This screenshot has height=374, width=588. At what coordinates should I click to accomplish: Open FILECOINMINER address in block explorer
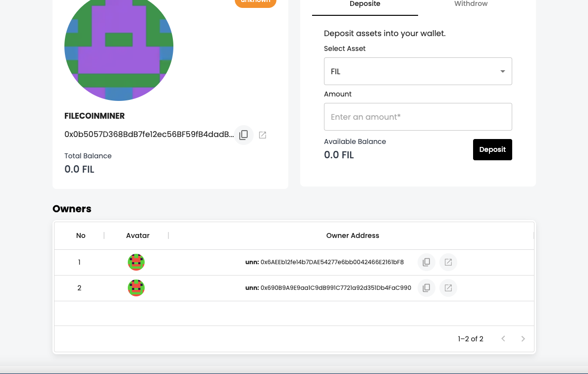click(x=263, y=135)
